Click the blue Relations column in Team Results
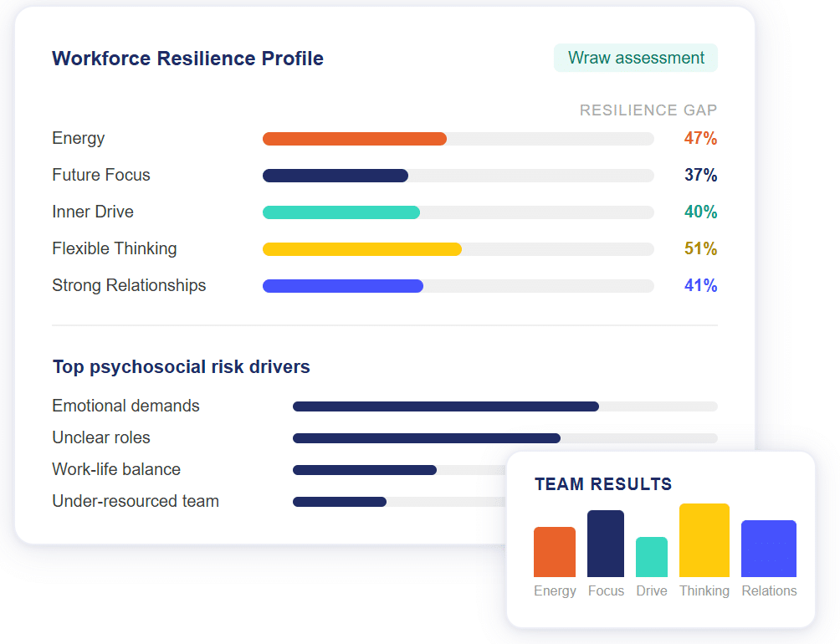Image resolution: width=840 pixels, height=644 pixels. pos(768,549)
